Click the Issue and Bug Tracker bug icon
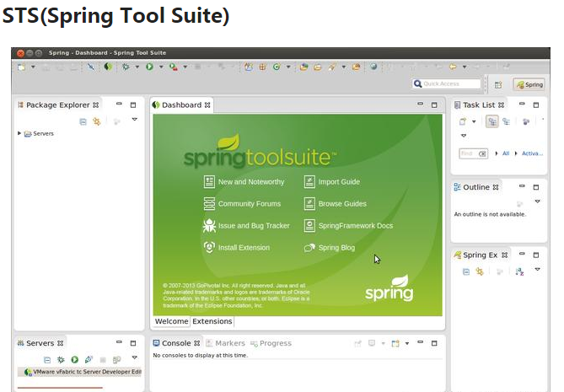Screen dimensions: 564x392 pos(209,226)
